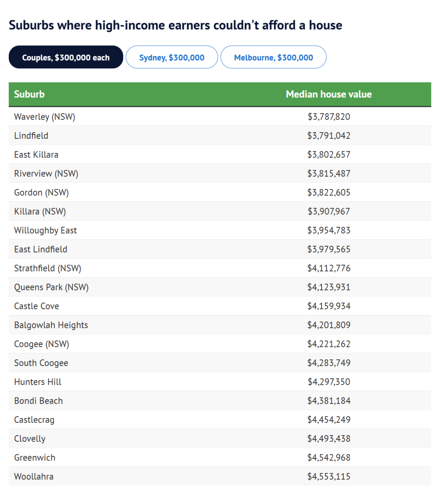Viewport: 448px width, 492px height.
Task: Click Woollahra value $4,553,115
Action: [x=329, y=476]
